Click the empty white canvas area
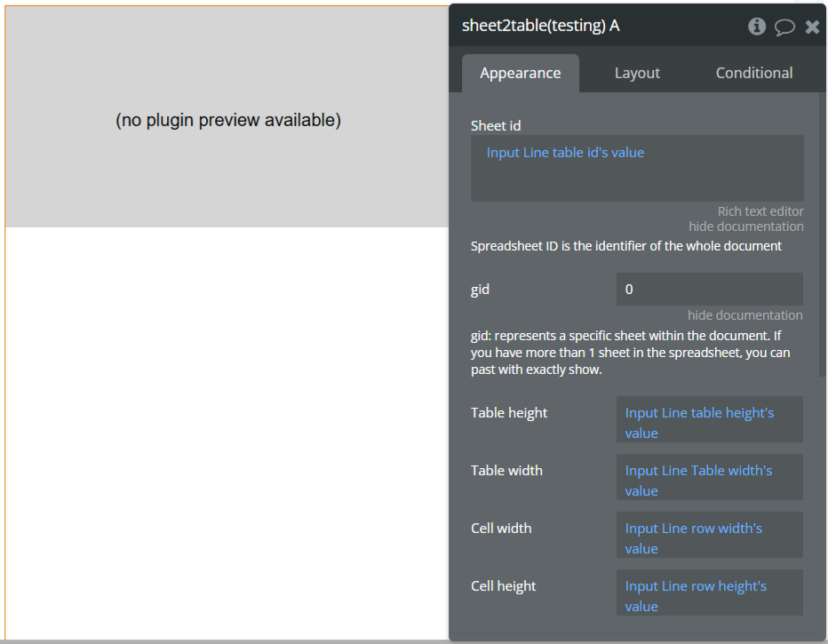828x644 pixels. point(228,426)
